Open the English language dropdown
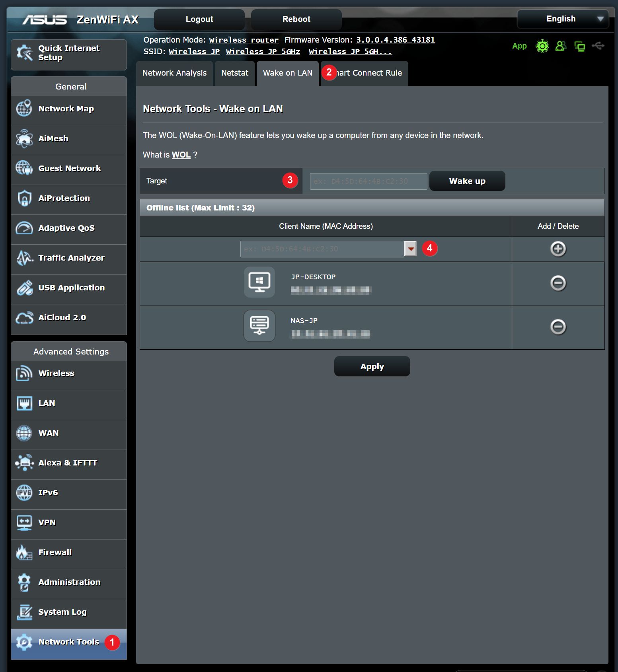 563,19
